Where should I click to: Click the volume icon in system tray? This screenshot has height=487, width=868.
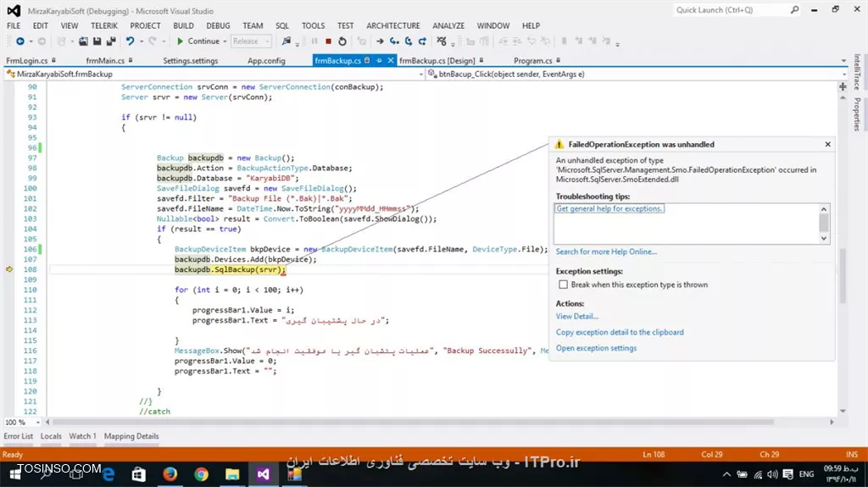pos(772,474)
